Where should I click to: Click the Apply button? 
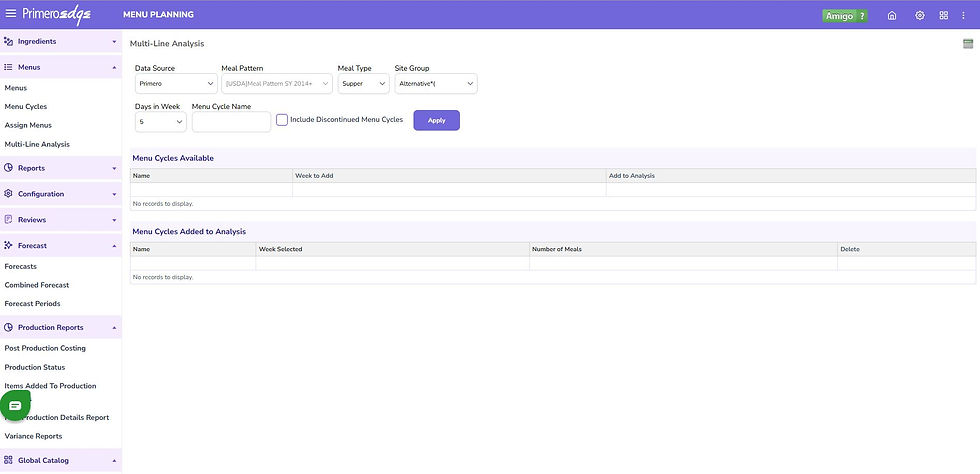tap(436, 120)
